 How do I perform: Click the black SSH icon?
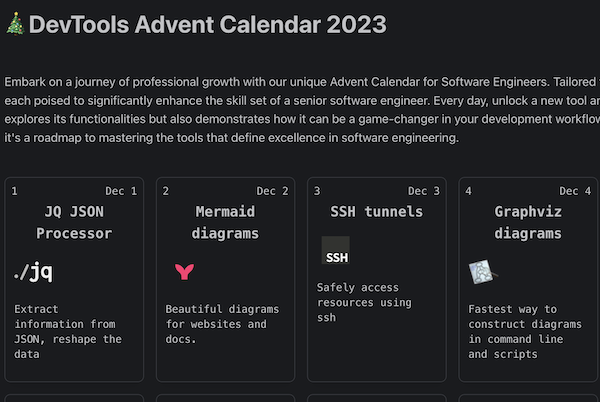336,251
